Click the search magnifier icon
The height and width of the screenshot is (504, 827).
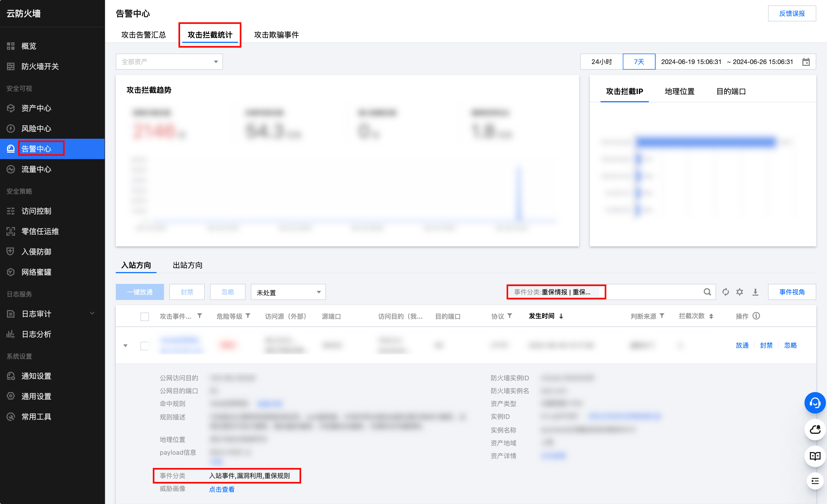coord(707,292)
